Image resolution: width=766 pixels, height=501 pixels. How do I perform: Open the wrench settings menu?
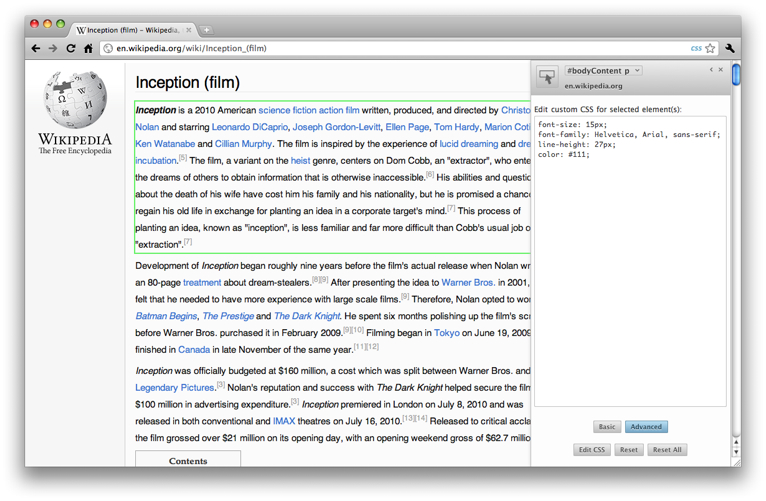pos(730,48)
